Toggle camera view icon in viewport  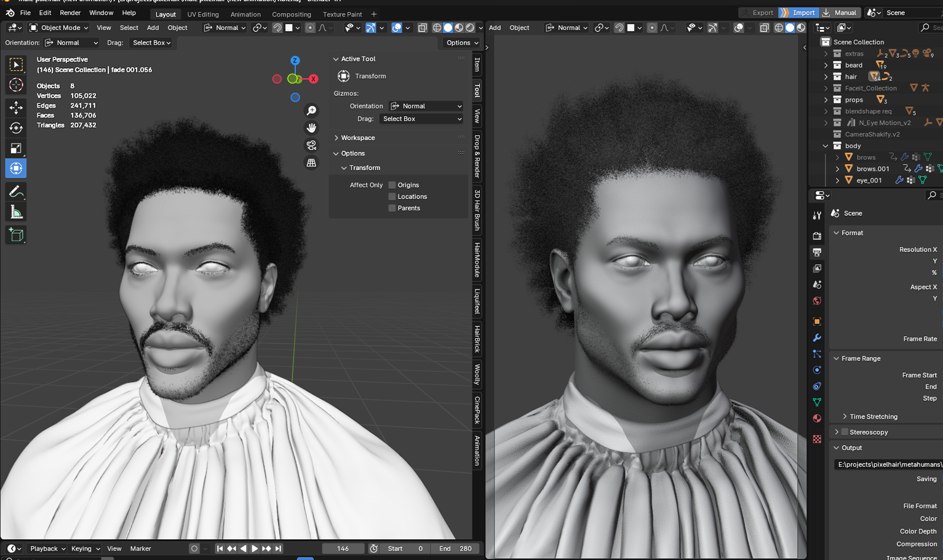312,146
